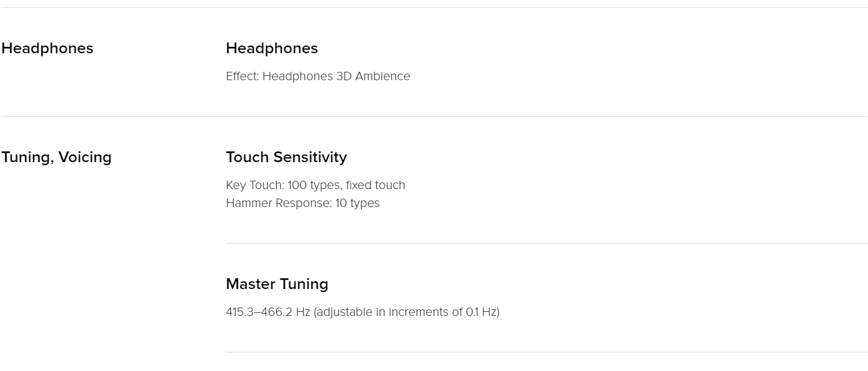
Task: Click the 'fixed touch' text
Action: (375, 185)
